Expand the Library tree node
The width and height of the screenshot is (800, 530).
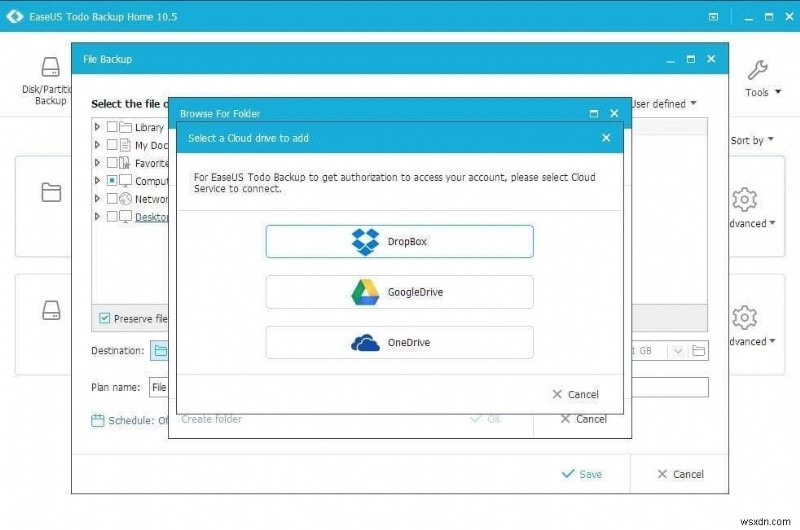tap(97, 127)
